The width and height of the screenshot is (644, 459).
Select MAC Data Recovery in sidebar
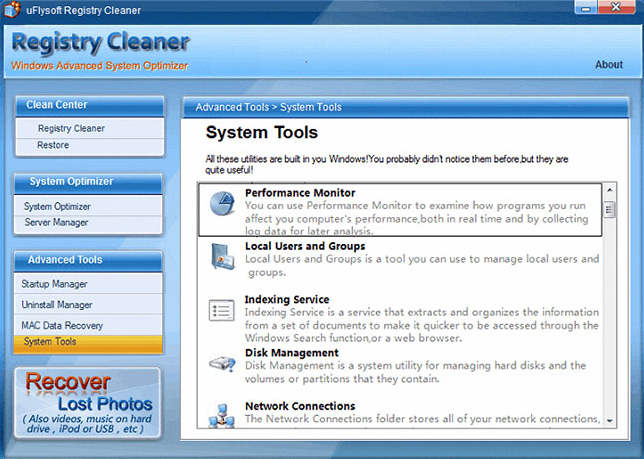[88, 326]
